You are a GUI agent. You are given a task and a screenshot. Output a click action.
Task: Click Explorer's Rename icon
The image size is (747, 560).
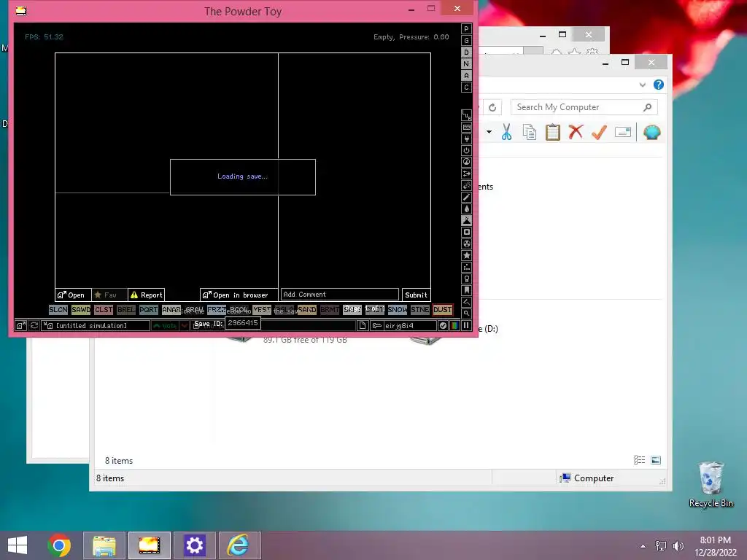coord(623,132)
